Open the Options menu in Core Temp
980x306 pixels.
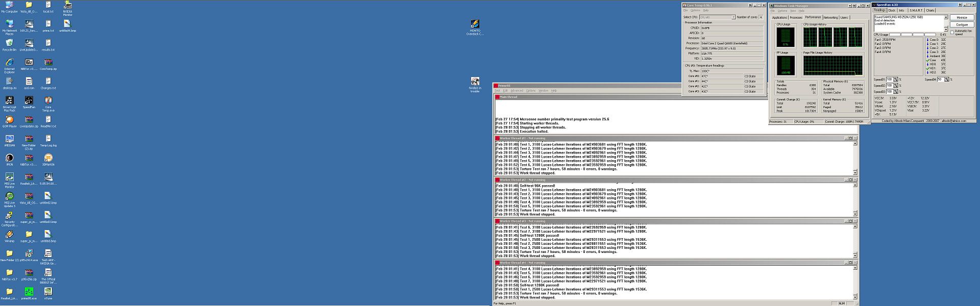tap(695, 10)
